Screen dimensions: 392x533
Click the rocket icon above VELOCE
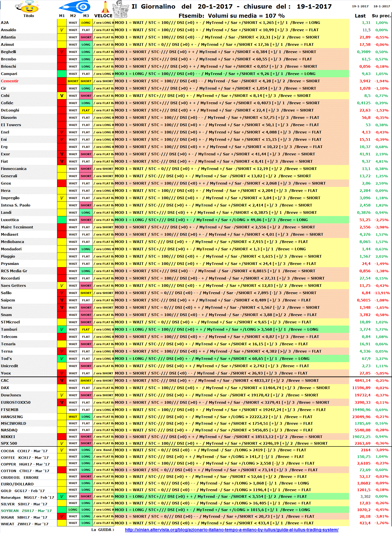tap(105, 7)
